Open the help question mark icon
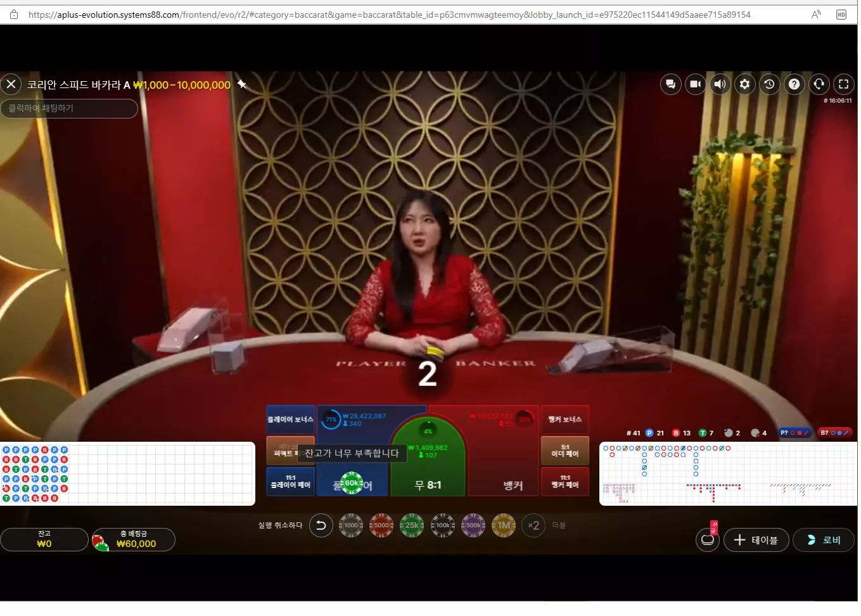This screenshot has width=861, height=616. point(794,84)
